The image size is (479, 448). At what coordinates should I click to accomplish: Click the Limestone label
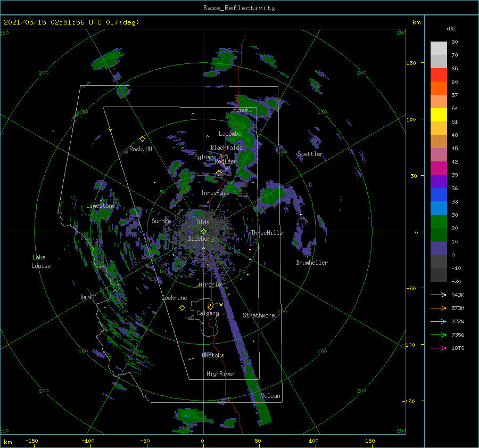click(x=101, y=206)
